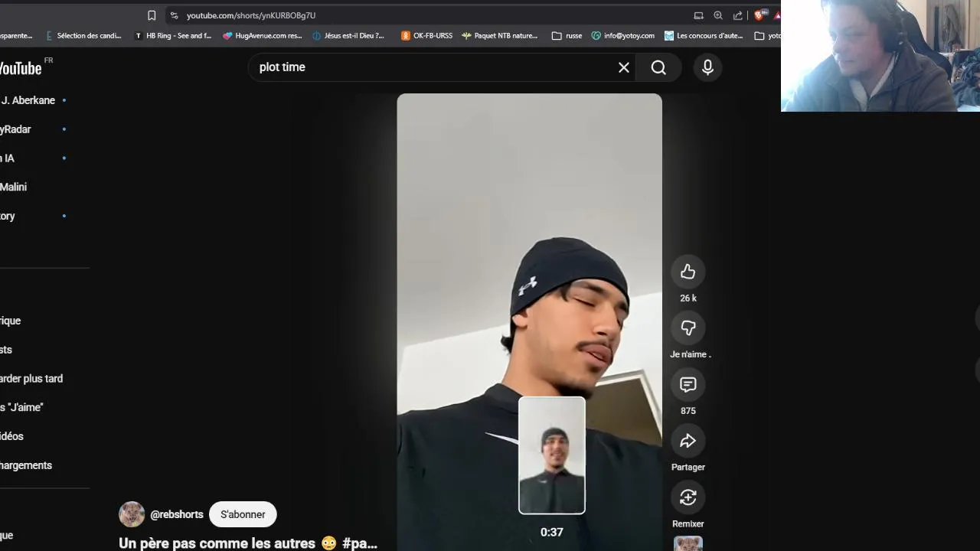
Task: Open 'hargements' downloads sidebar item
Action: tap(26, 465)
